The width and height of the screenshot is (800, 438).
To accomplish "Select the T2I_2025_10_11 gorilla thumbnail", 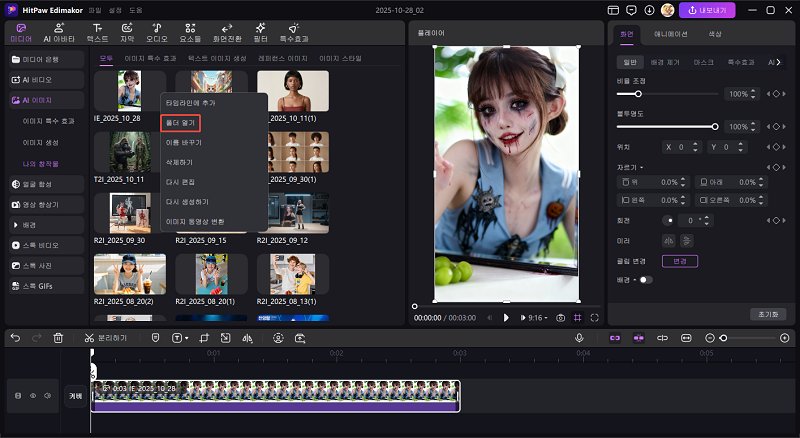I will click(x=129, y=151).
